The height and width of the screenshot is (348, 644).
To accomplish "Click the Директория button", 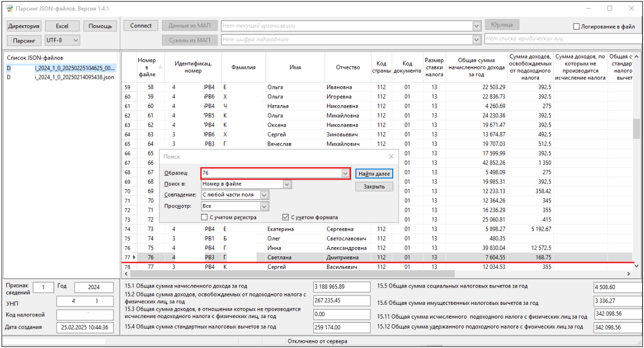I will [24, 26].
